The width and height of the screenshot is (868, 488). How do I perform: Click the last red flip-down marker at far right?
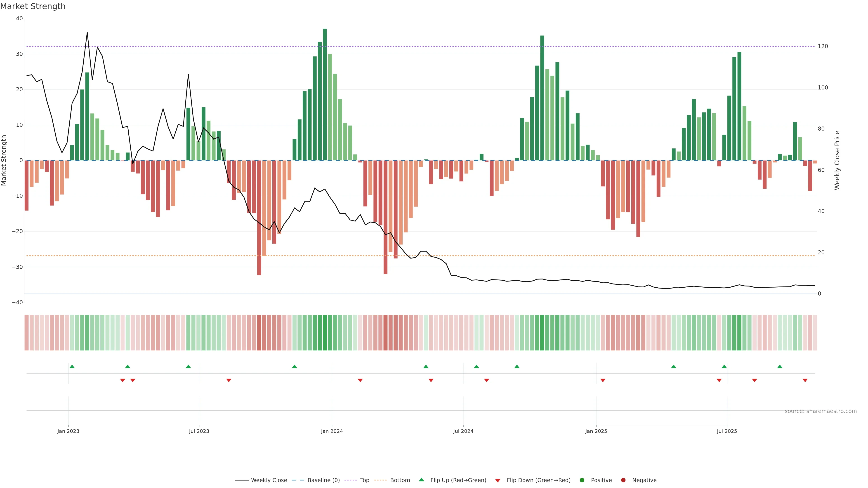[x=805, y=380]
